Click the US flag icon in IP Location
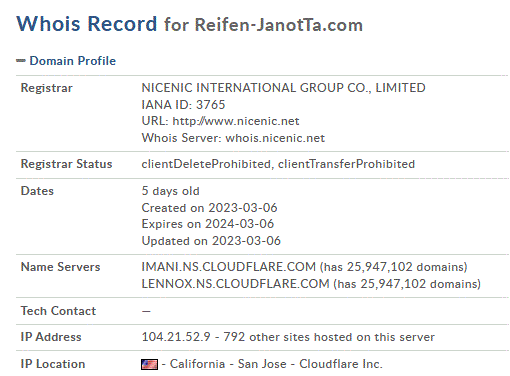 click(149, 364)
